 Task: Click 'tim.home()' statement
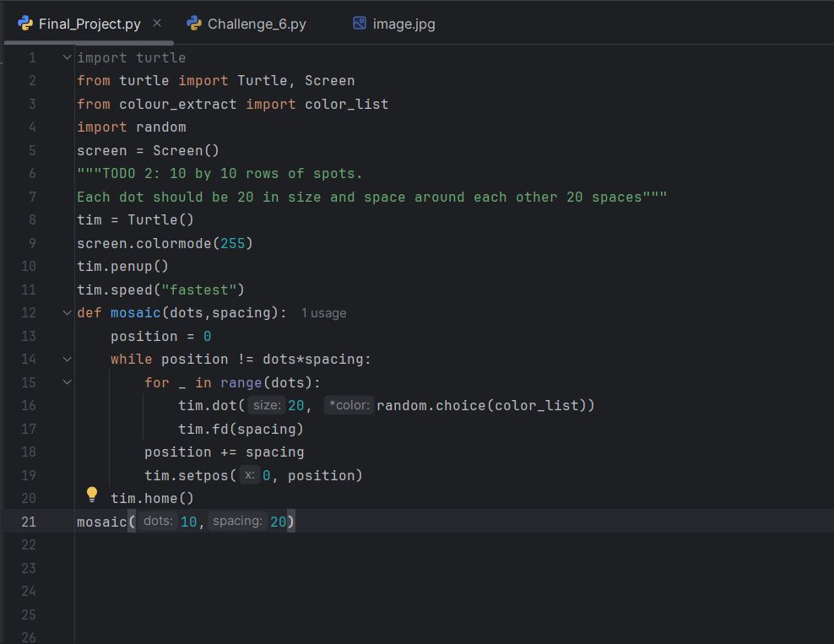[x=152, y=498]
